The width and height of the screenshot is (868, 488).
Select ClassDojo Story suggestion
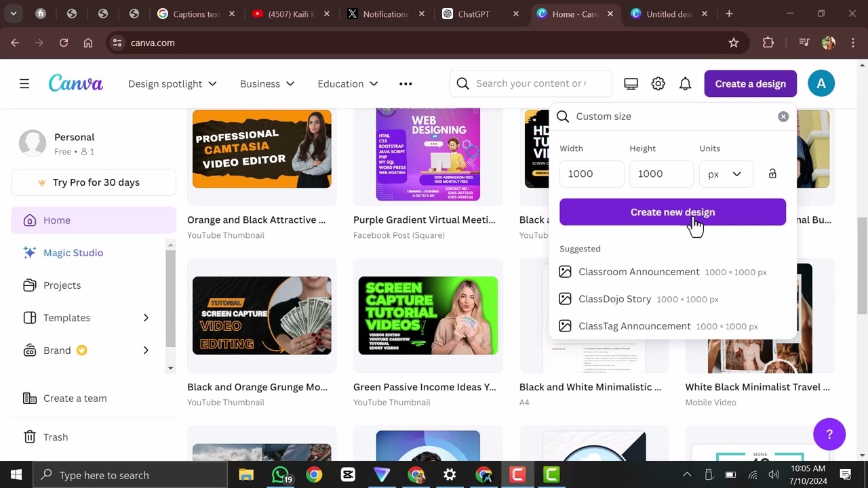pyautogui.click(x=673, y=299)
